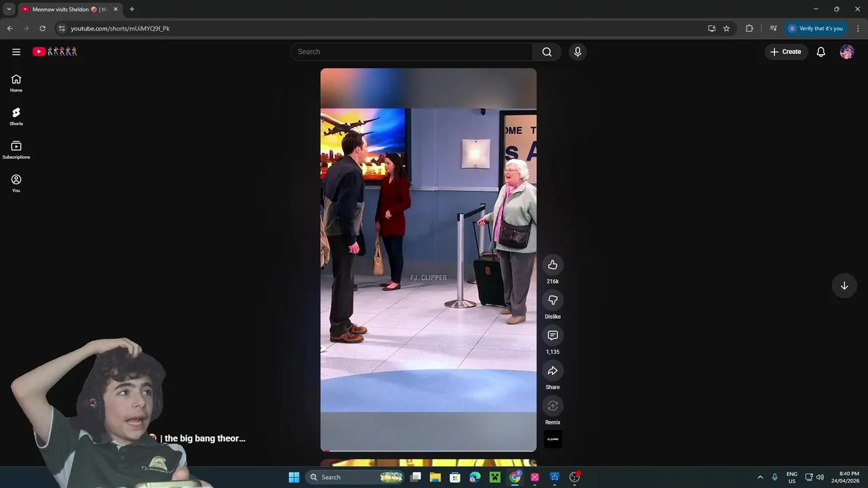Open the Create button
This screenshot has width=868, height=488.
[786, 52]
